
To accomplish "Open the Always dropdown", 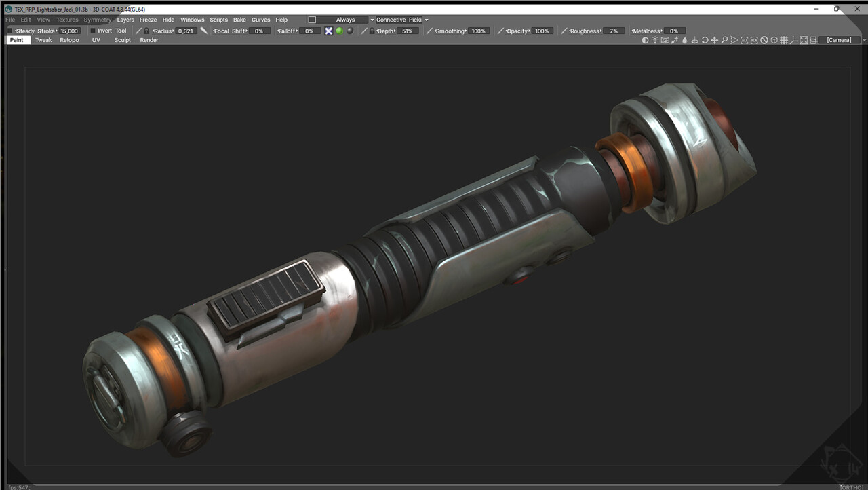I will (x=346, y=20).
